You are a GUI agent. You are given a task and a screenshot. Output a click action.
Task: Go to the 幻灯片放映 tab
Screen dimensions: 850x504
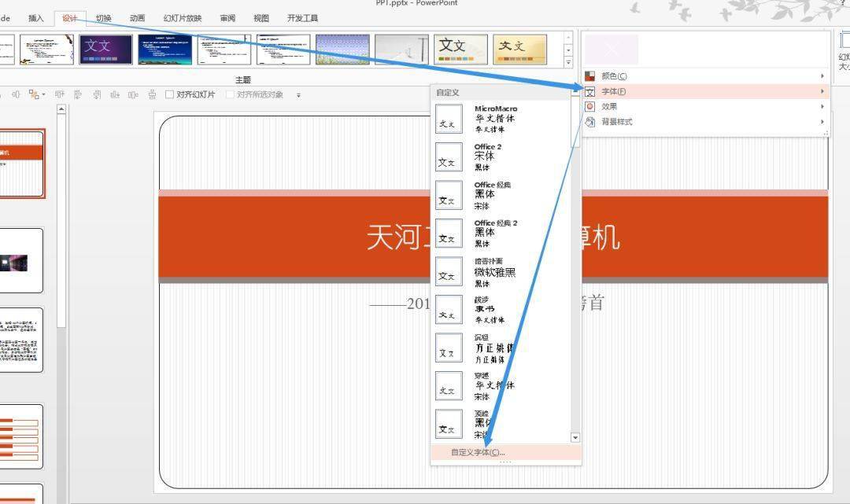coord(182,18)
